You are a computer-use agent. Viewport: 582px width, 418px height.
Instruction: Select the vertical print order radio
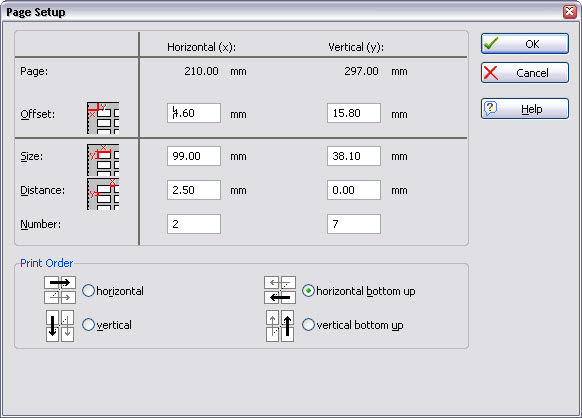88,325
